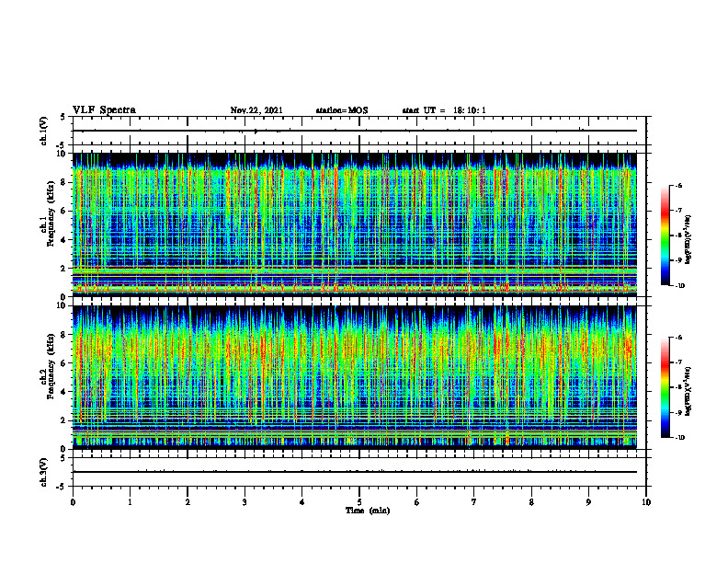Click the "5" tick on ch.1(V) axis

pyautogui.click(x=63, y=117)
